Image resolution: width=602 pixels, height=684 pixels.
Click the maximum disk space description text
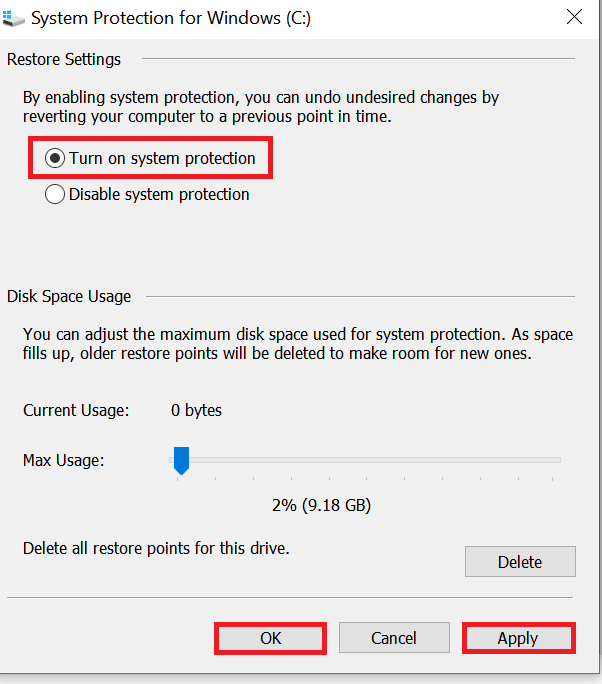click(297, 344)
